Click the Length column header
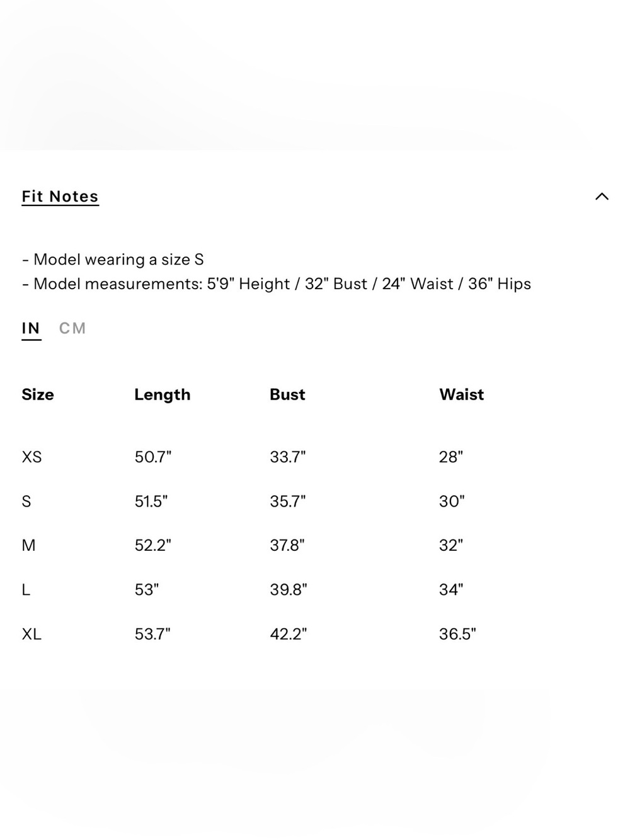The image size is (630, 840). [162, 395]
